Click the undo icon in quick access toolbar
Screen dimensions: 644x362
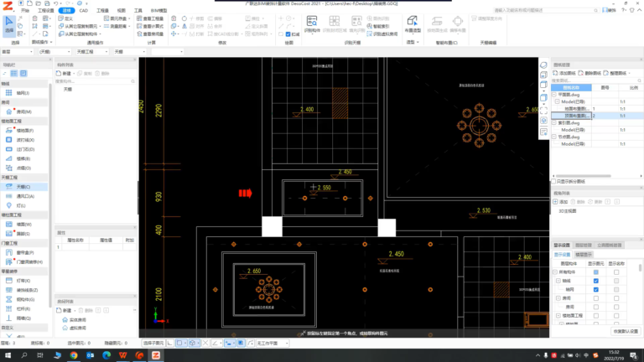click(x=56, y=3)
